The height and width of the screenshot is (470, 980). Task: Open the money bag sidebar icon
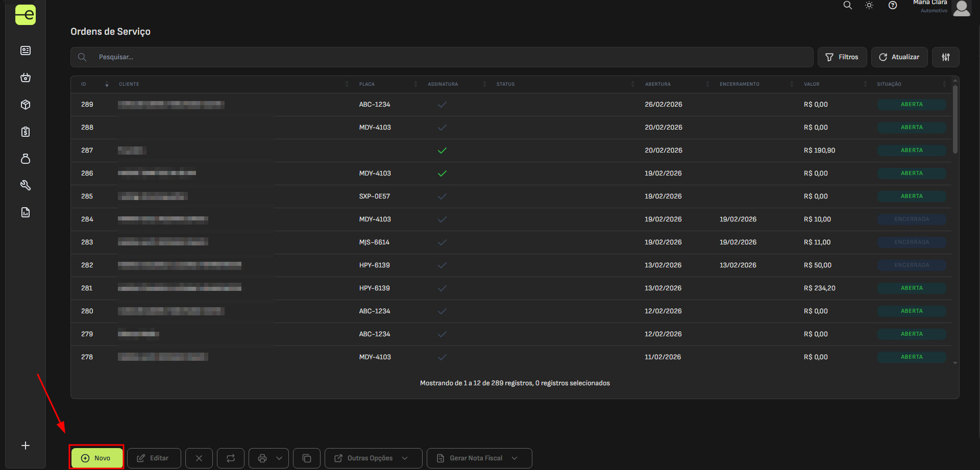[26, 159]
